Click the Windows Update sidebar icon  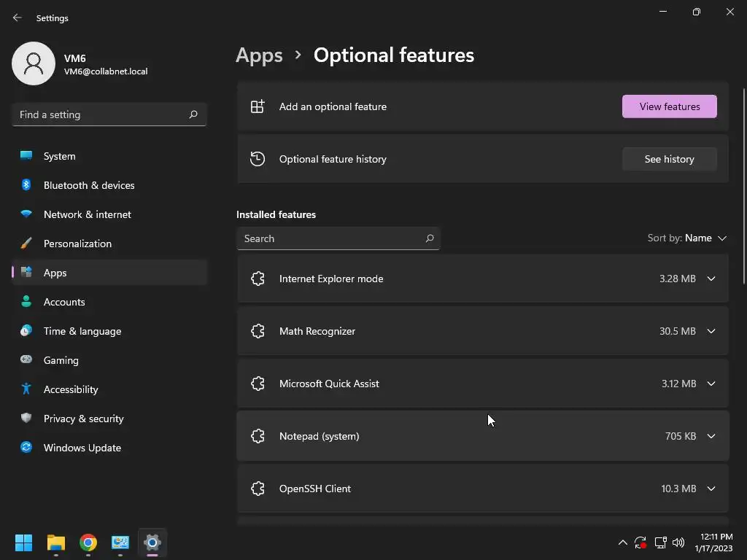(26, 448)
